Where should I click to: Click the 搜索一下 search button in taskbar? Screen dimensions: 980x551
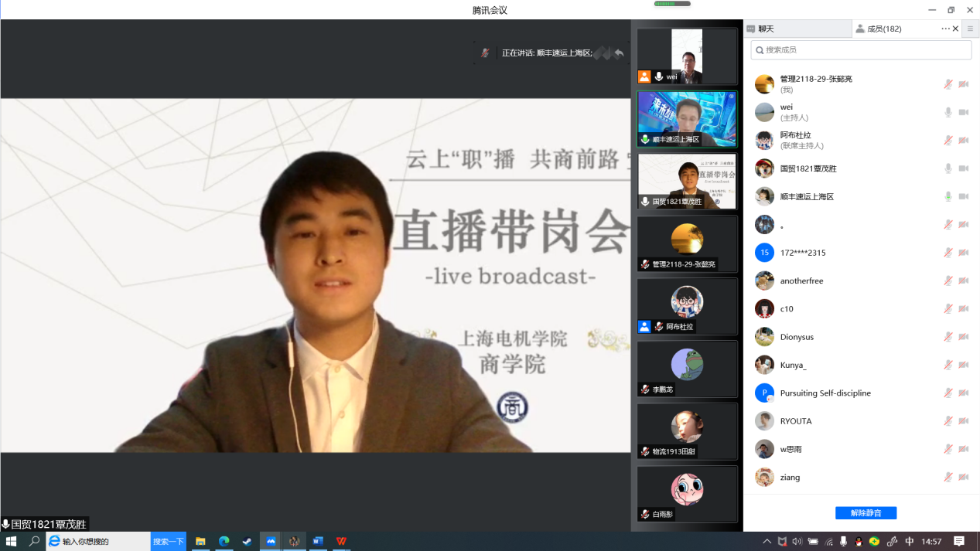click(168, 542)
